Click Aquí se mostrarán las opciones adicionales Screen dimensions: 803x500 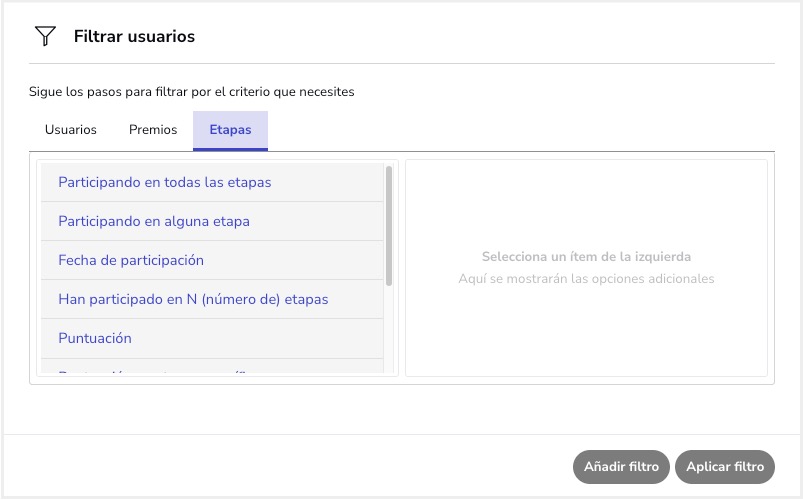tap(586, 279)
